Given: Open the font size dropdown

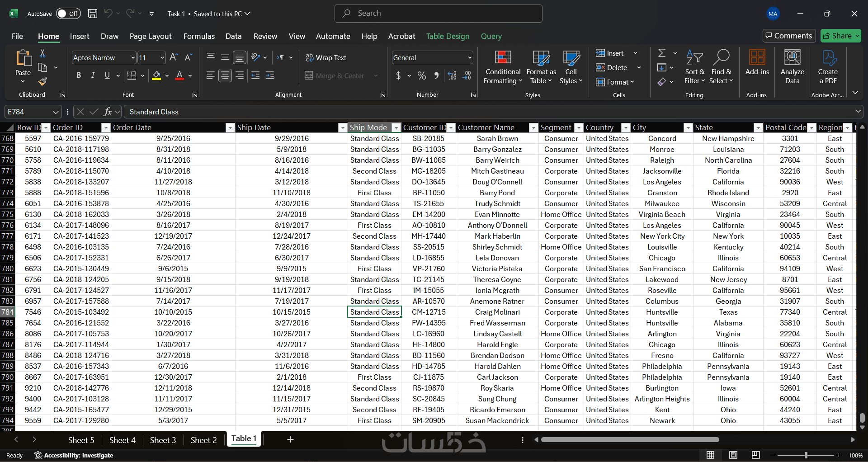Looking at the screenshot, I should pyautogui.click(x=162, y=57).
